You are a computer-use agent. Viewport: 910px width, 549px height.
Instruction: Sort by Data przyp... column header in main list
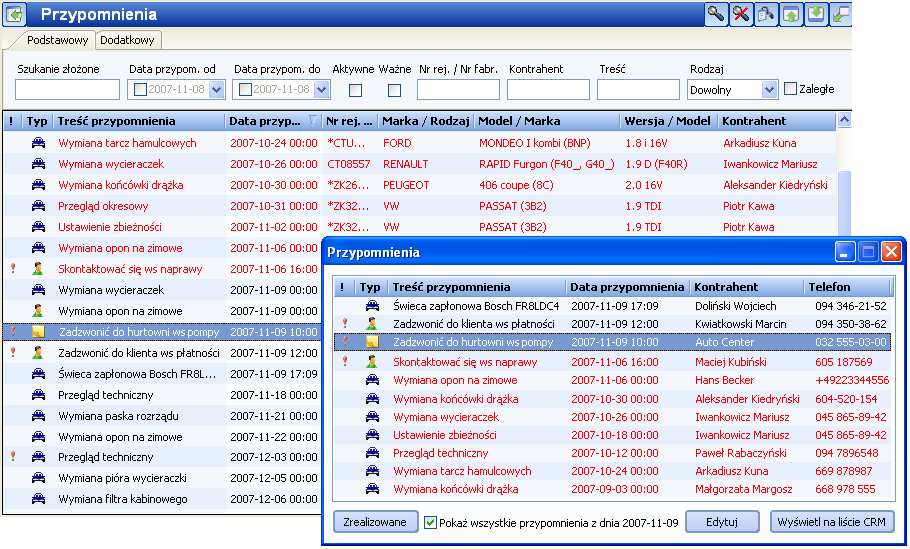tap(273, 121)
